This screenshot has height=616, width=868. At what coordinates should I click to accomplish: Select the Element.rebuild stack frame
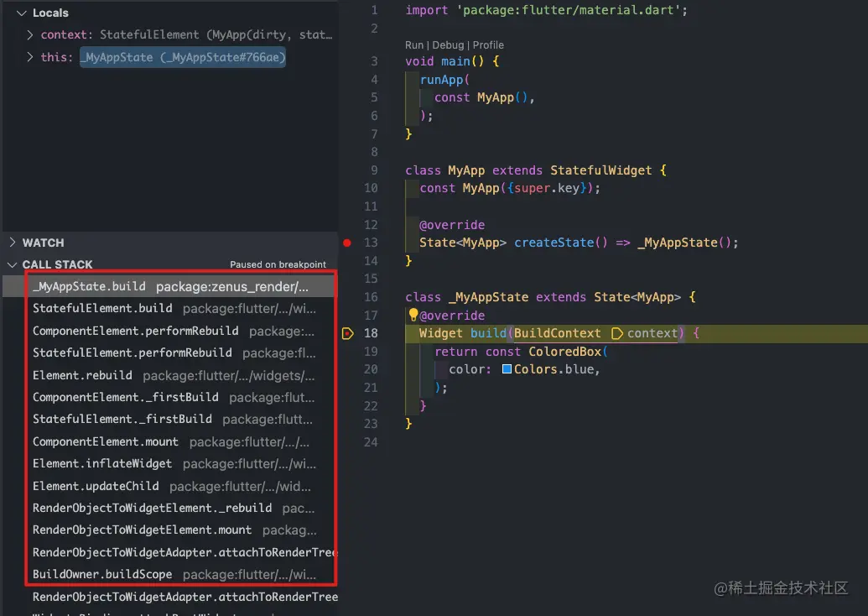170,375
